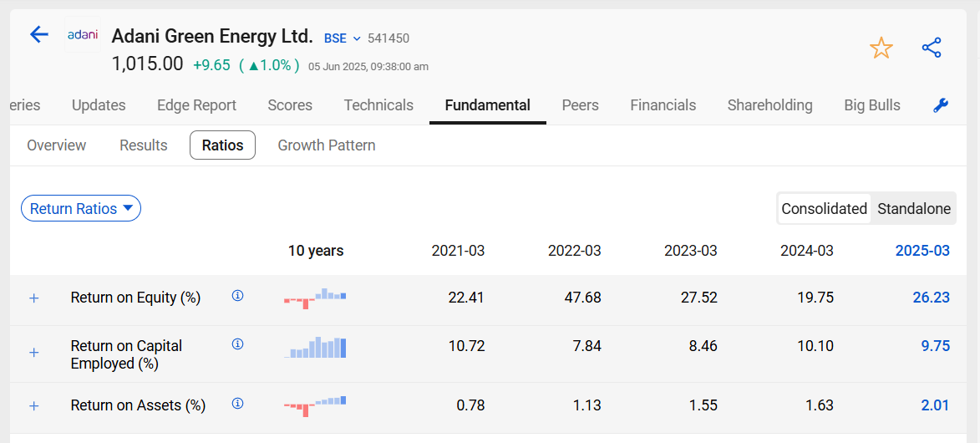Click Return on Capital Employed value 9.75
This screenshot has height=443, width=980.
pyautogui.click(x=936, y=345)
